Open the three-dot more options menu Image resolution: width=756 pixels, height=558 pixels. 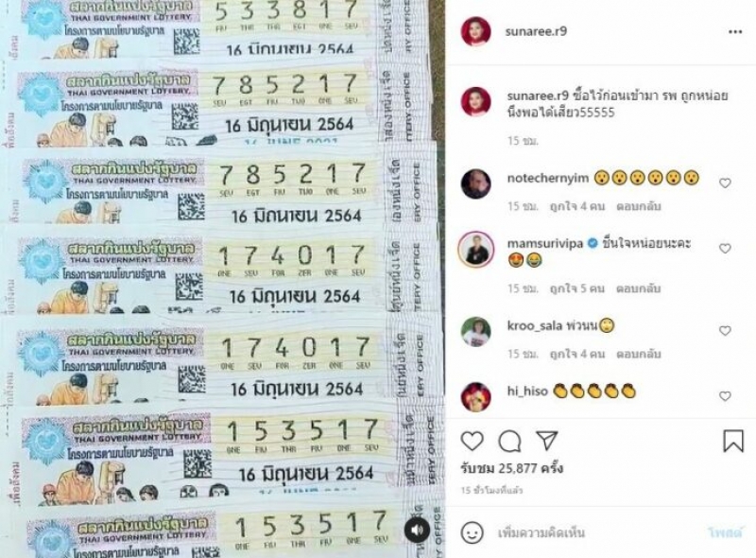click(x=735, y=32)
